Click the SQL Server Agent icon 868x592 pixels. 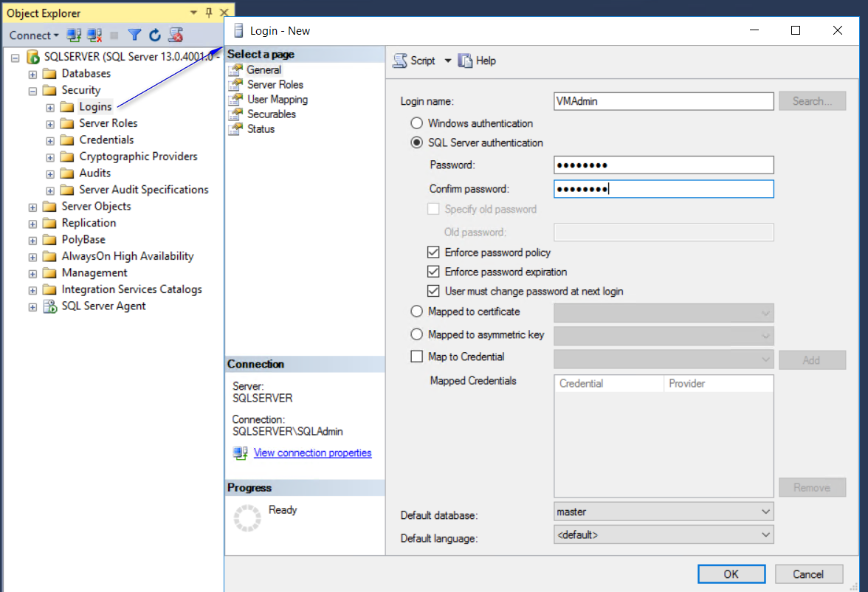click(50, 306)
